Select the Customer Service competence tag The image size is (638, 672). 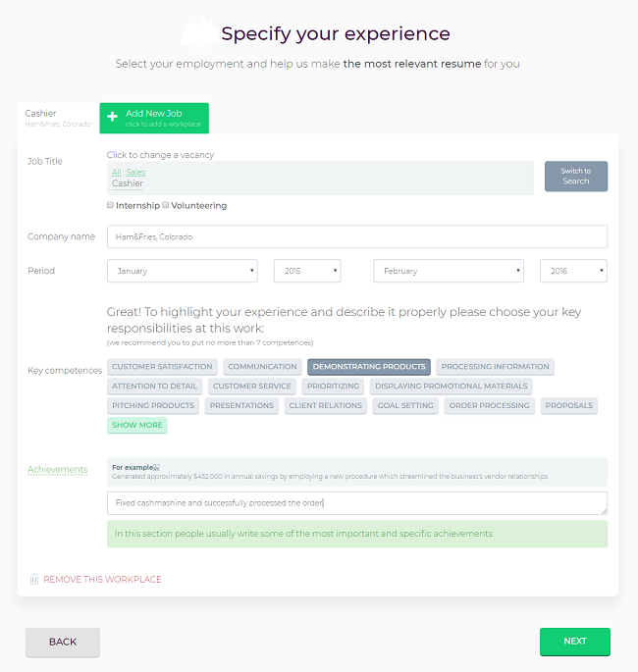point(252,387)
